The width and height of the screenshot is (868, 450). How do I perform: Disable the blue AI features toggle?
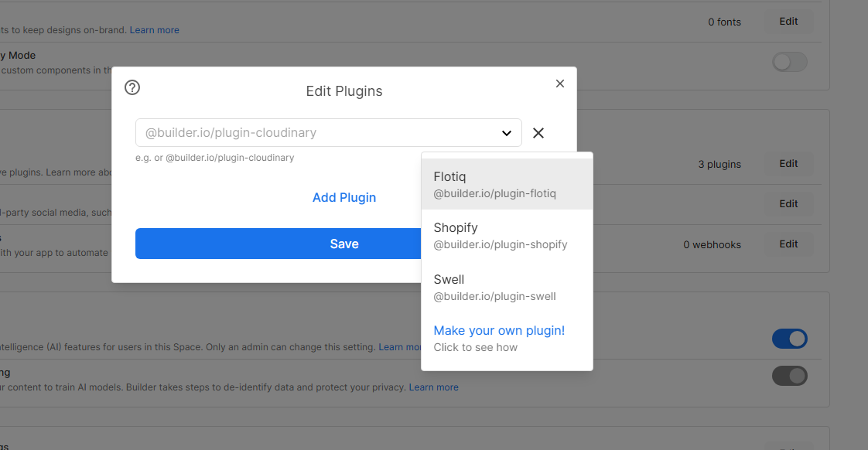point(789,339)
